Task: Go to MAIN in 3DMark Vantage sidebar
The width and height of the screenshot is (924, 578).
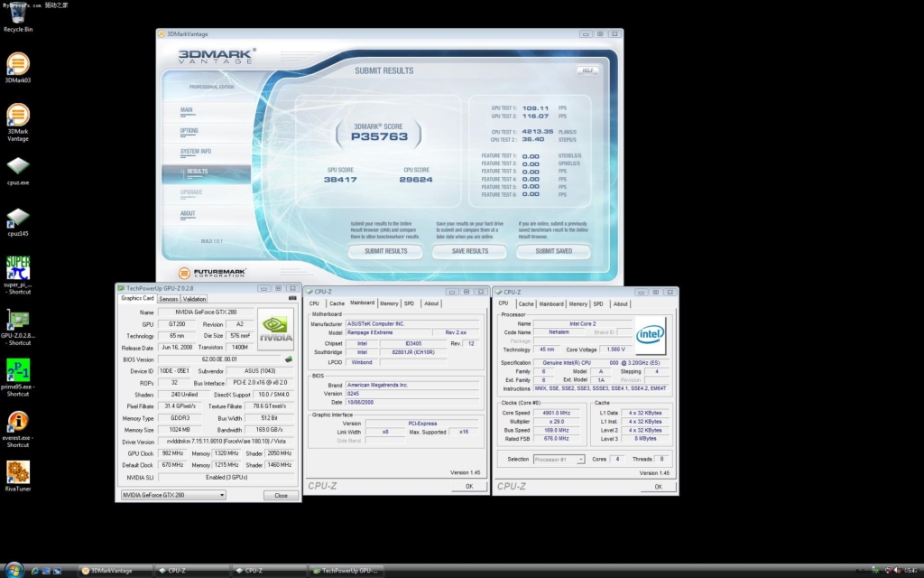Action: pos(187,109)
